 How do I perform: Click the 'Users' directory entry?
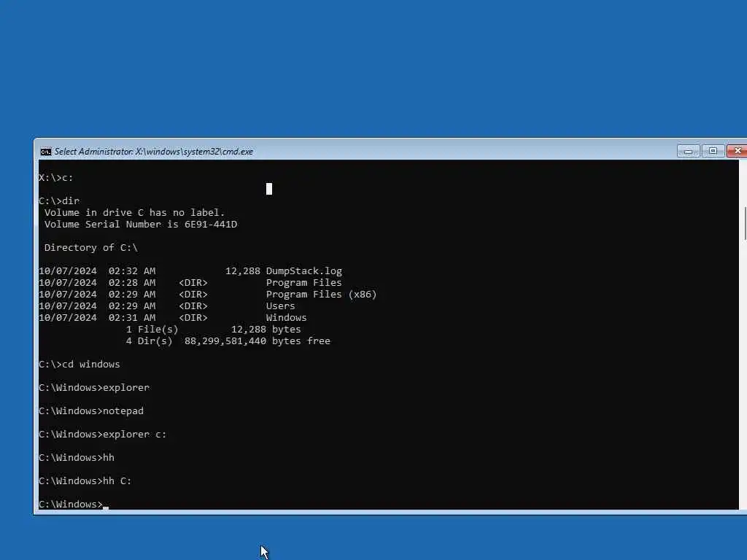pos(281,306)
